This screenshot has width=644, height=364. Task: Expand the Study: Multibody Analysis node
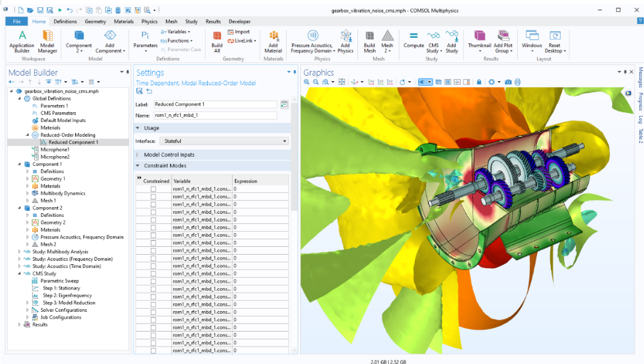click(19, 252)
